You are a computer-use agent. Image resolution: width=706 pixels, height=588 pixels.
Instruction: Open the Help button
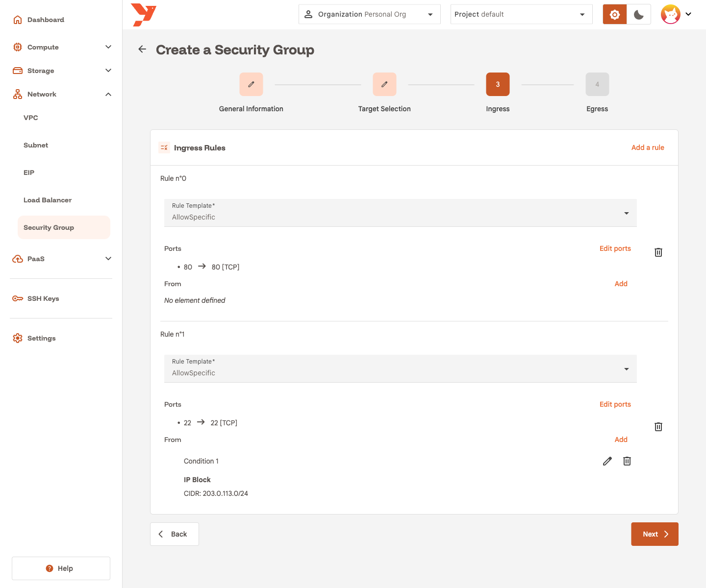61,568
